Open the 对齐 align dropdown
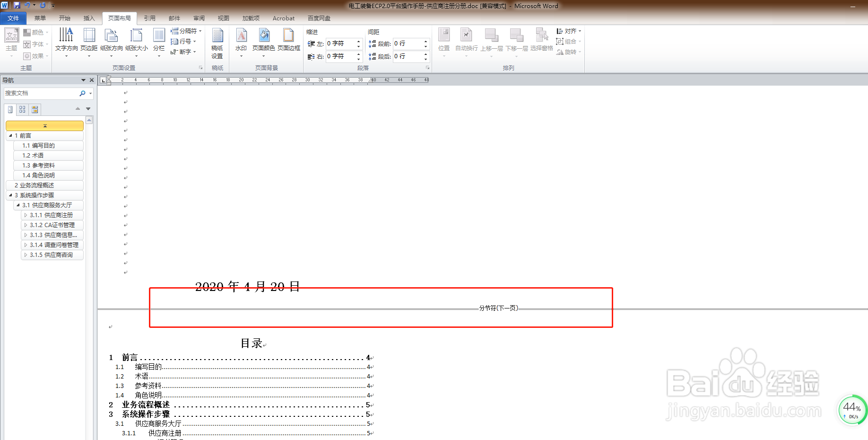 point(569,31)
